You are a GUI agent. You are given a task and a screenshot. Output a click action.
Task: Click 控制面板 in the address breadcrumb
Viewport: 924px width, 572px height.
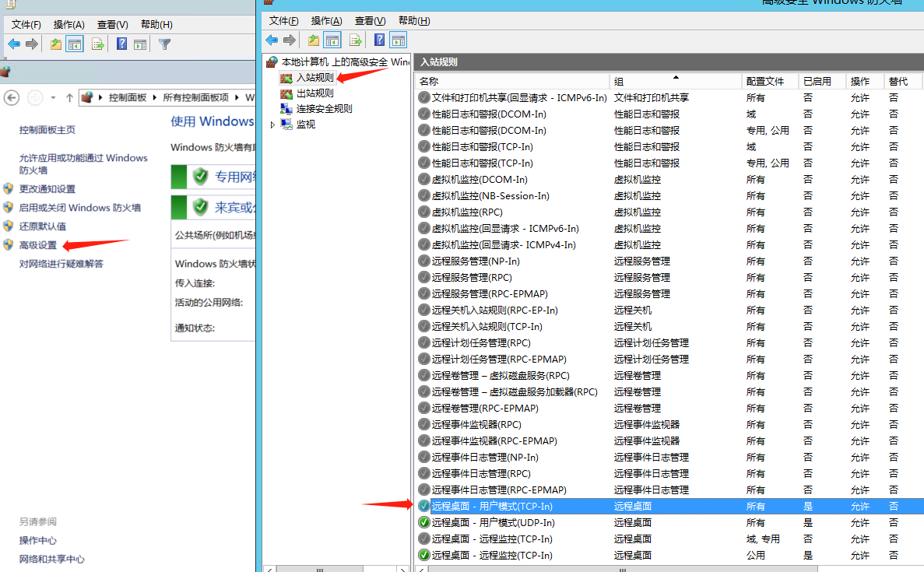[x=128, y=97]
